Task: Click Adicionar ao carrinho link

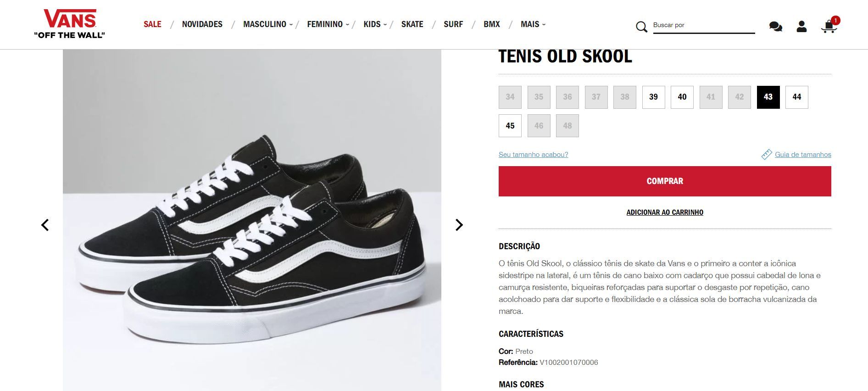Action: (x=665, y=212)
